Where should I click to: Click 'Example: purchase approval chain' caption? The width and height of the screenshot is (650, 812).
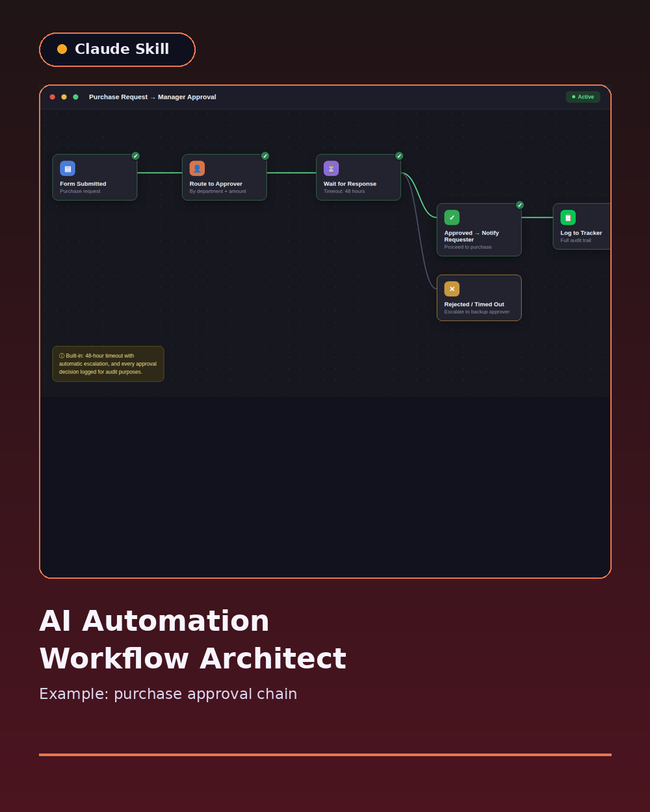tap(168, 694)
